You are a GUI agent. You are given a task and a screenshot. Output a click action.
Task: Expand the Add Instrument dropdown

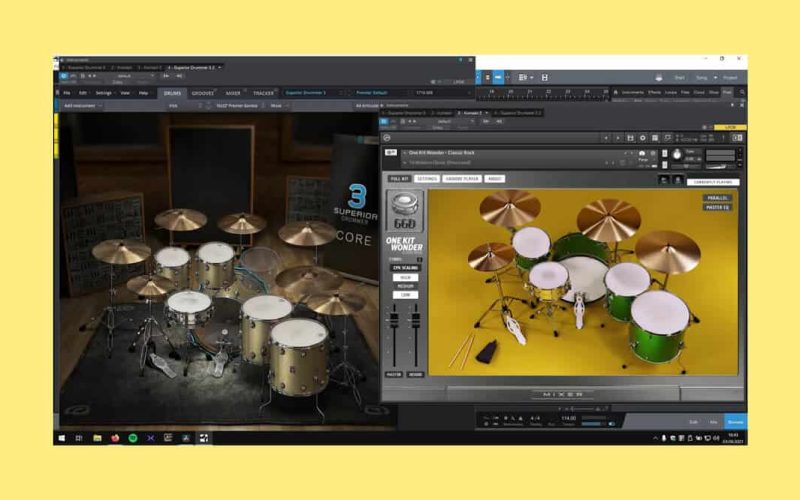tap(82, 106)
